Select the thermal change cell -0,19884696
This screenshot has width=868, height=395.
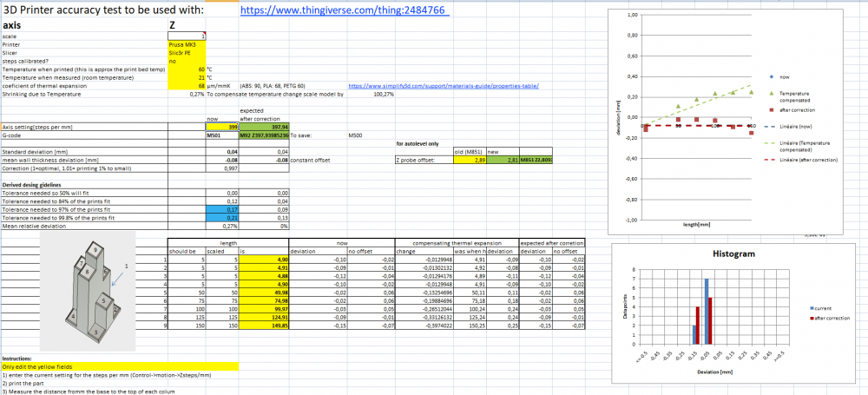pyautogui.click(x=424, y=300)
